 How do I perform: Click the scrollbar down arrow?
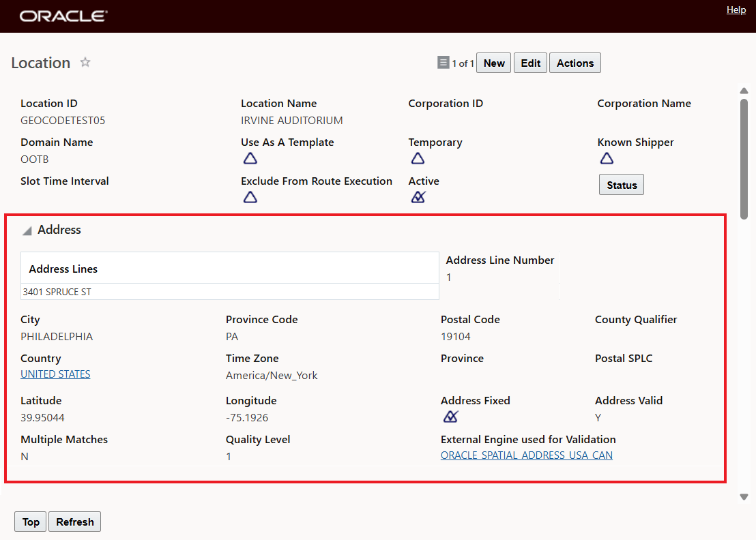point(744,497)
